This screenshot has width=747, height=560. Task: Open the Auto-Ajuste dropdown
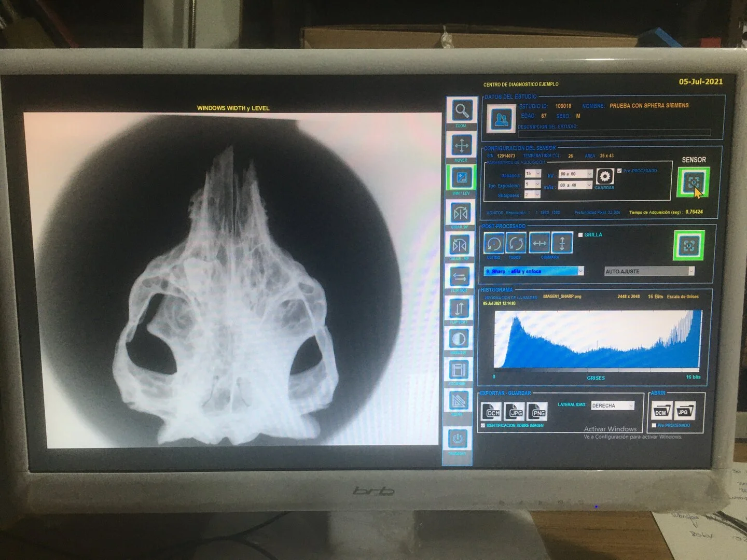(690, 271)
